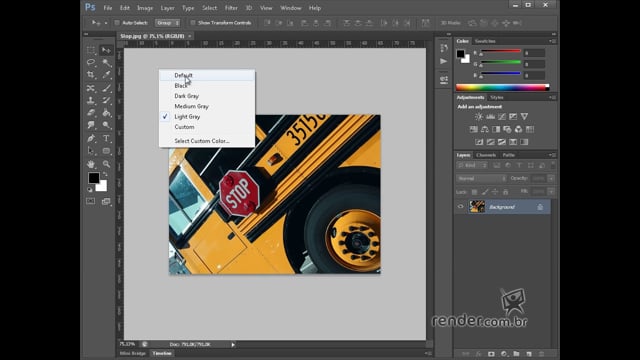This screenshot has height=360, width=640.
Task: Toggle lock transparent pixels
Action: coord(474,192)
